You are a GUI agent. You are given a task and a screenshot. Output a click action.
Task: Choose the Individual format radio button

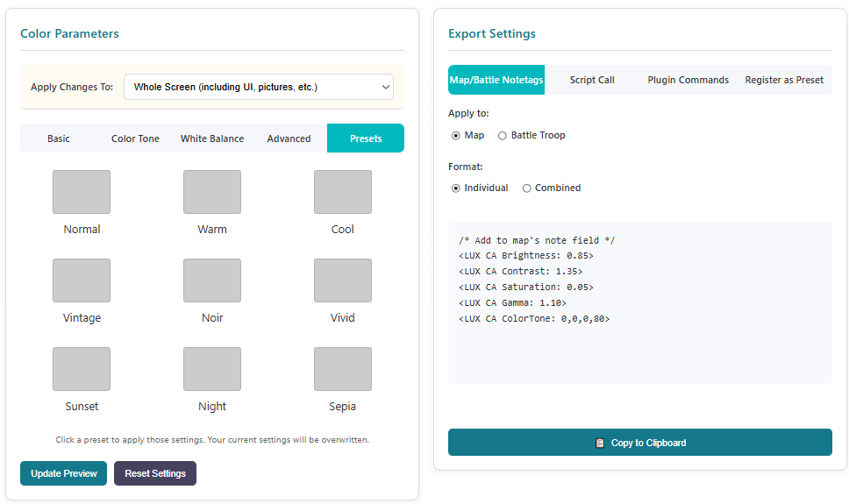(456, 188)
